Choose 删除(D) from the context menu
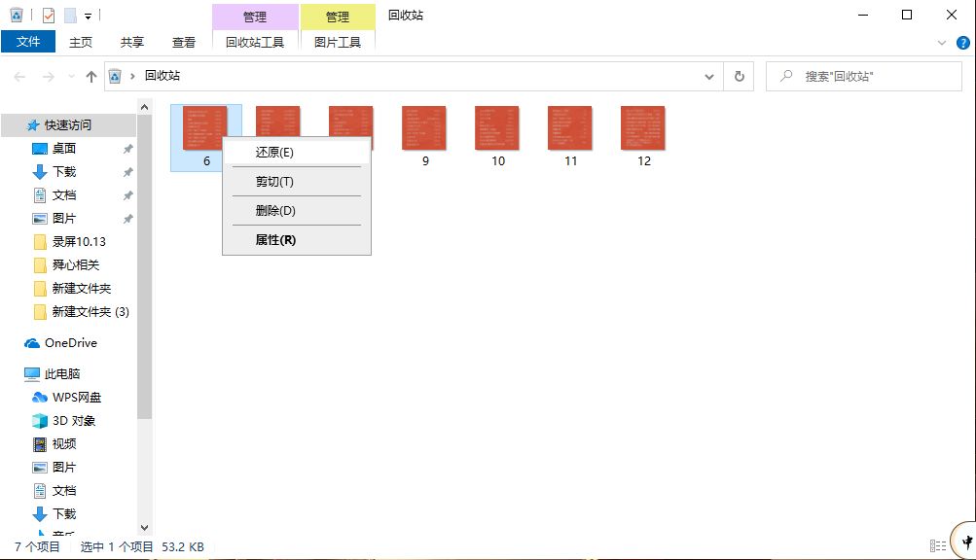976x560 pixels. pyautogui.click(x=296, y=210)
